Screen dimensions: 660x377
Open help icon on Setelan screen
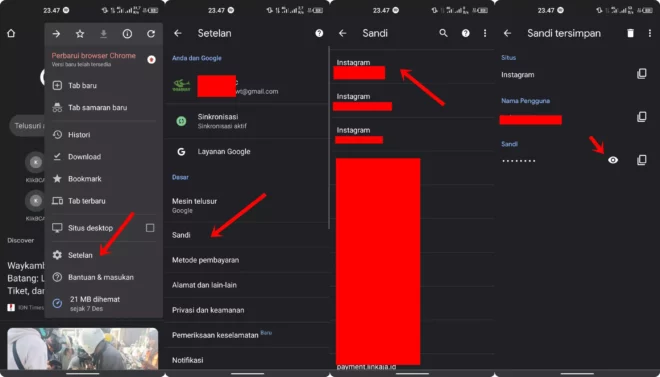coord(319,34)
